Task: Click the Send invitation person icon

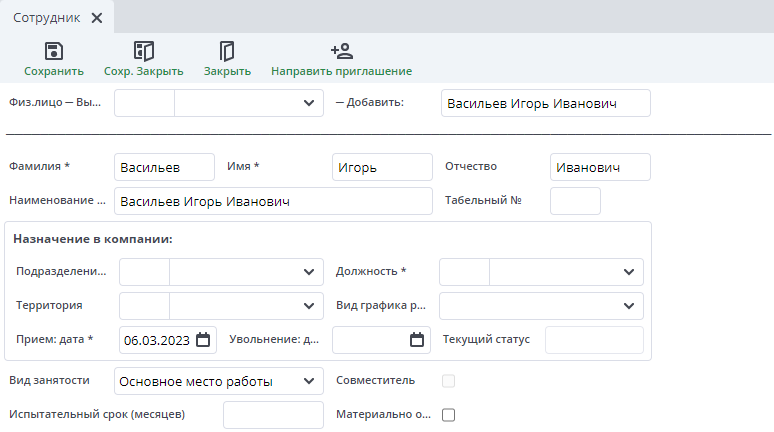Action: (x=341, y=51)
